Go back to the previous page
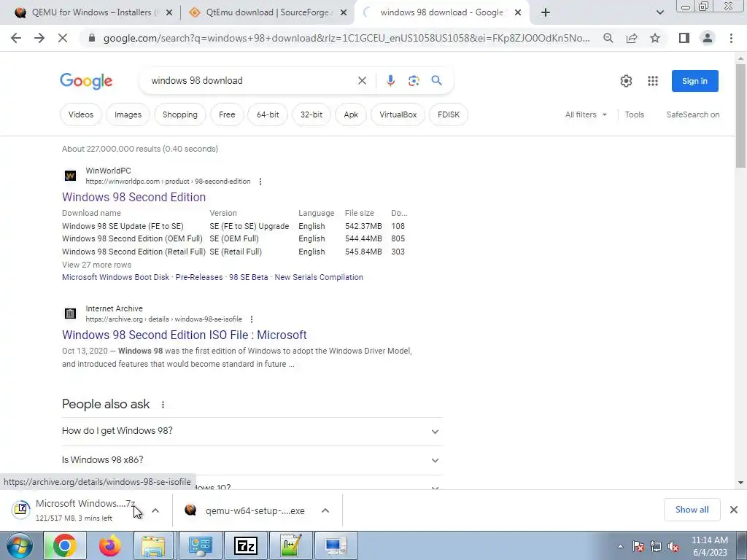This screenshot has height=560, width=747. pyautogui.click(x=16, y=38)
